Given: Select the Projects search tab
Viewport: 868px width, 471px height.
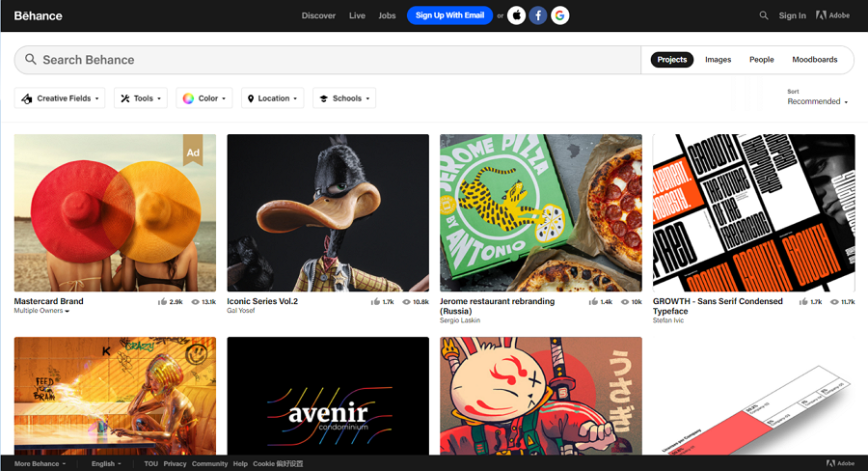Looking at the screenshot, I should click(x=672, y=59).
